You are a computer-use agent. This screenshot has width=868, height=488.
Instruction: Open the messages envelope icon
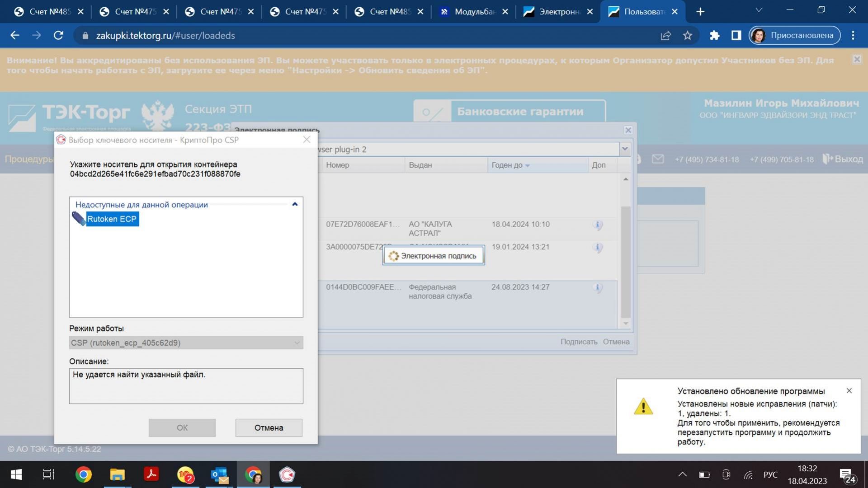click(658, 159)
